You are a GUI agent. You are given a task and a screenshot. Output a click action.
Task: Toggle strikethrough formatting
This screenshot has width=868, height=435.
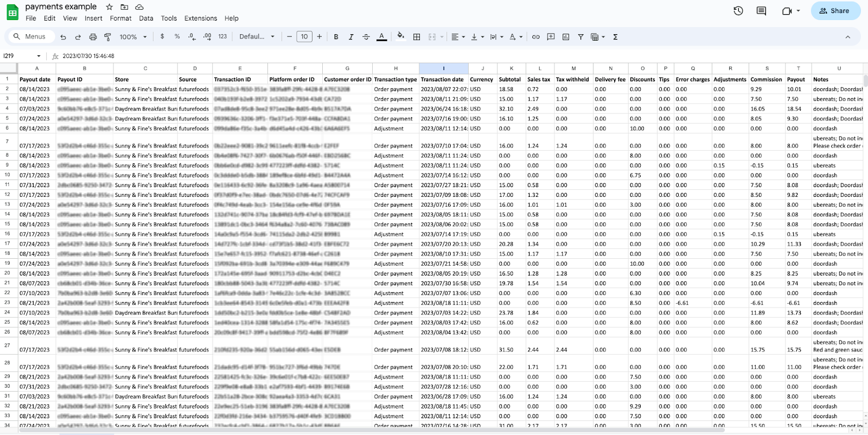[366, 37]
